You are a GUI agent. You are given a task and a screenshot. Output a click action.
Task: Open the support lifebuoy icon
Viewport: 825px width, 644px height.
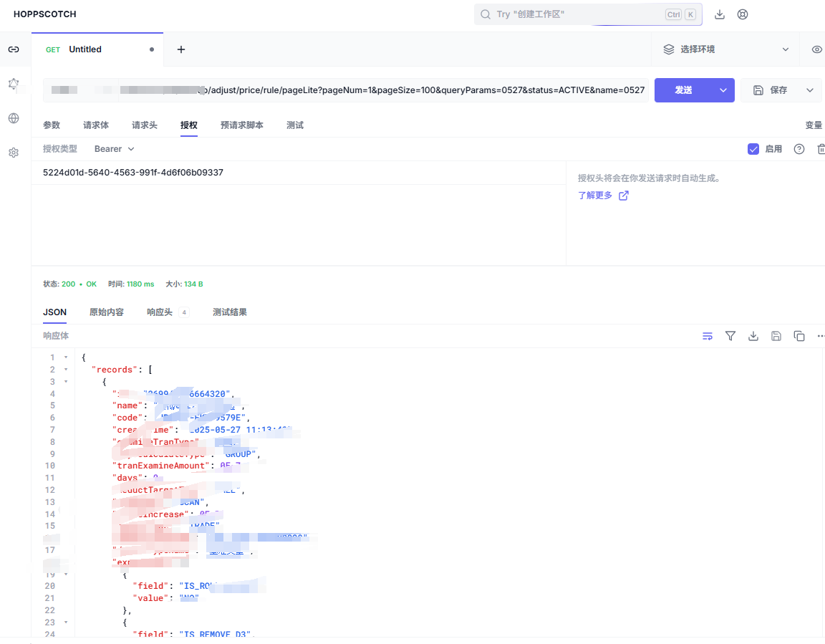pos(743,15)
